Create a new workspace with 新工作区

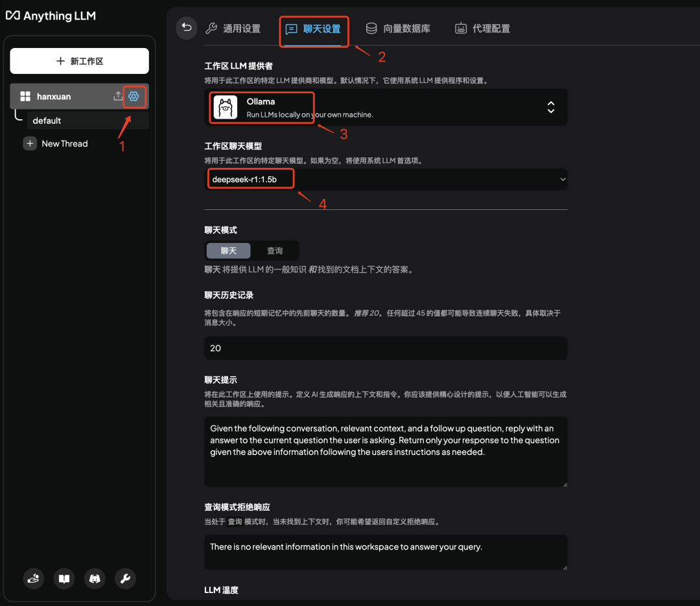pyautogui.click(x=80, y=61)
